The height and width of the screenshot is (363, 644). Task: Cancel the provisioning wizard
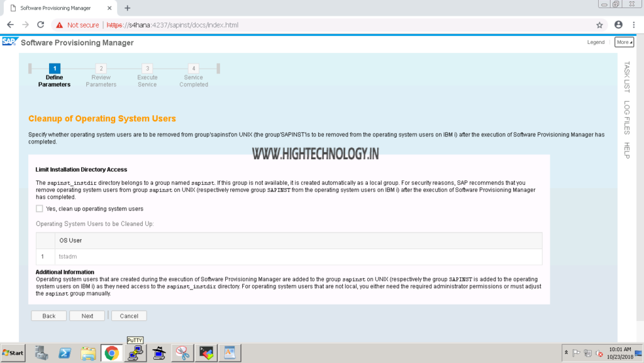(129, 316)
